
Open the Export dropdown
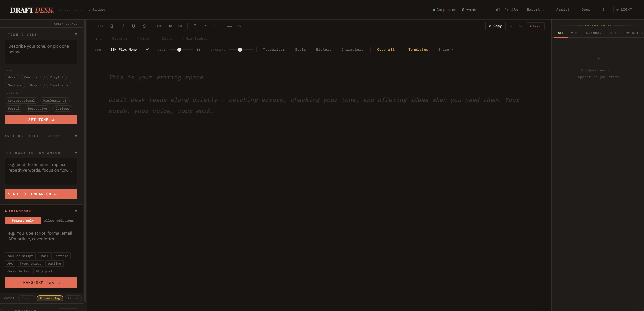535,10
